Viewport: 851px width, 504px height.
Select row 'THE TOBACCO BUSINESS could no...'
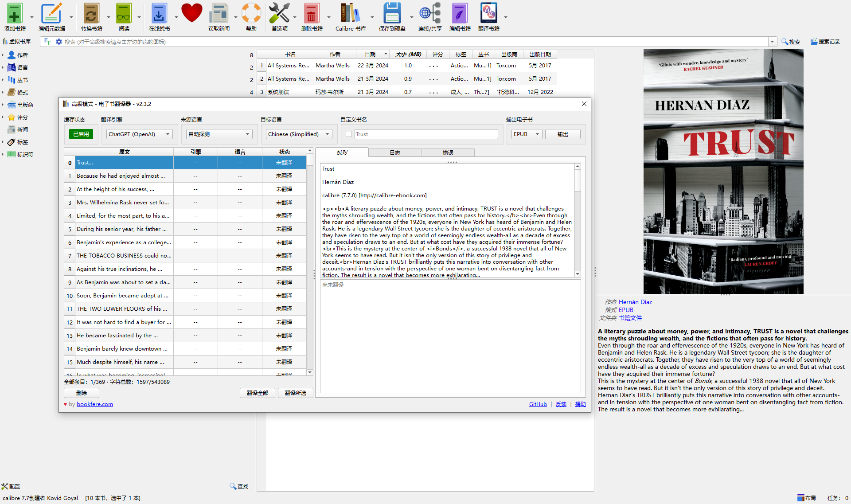pyautogui.click(x=185, y=255)
